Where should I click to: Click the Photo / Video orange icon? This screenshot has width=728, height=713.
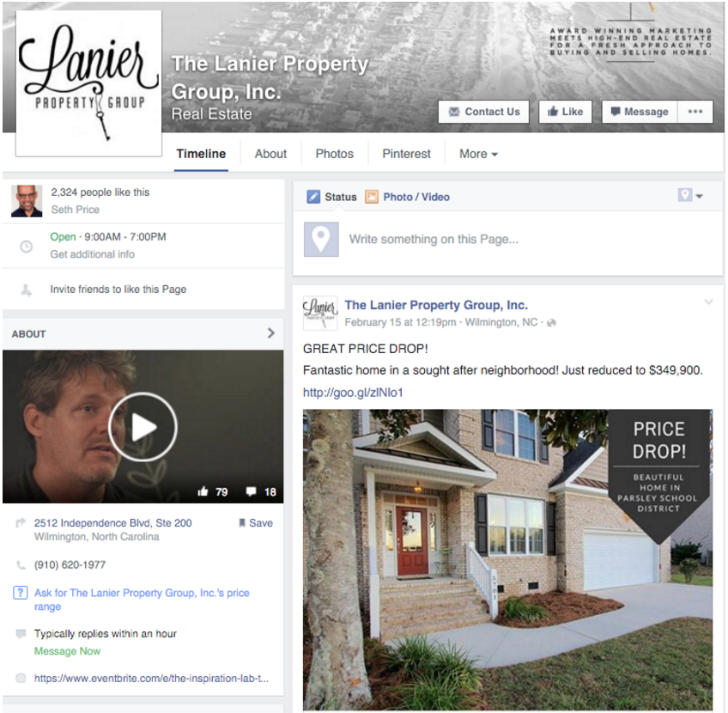click(x=372, y=197)
